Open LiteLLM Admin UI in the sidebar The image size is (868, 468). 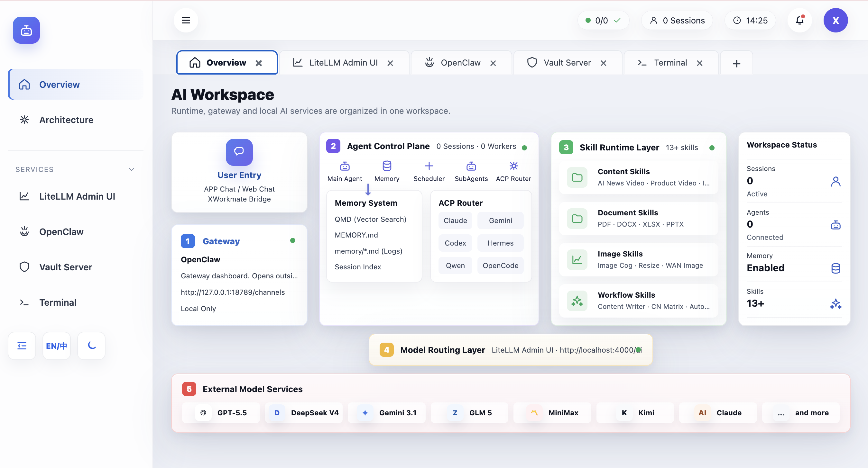click(76, 196)
